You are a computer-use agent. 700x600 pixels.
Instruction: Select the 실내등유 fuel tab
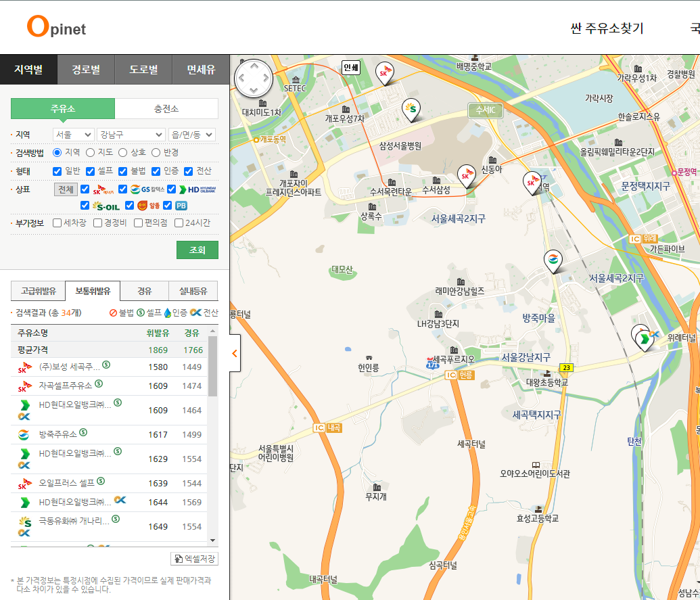(x=193, y=291)
